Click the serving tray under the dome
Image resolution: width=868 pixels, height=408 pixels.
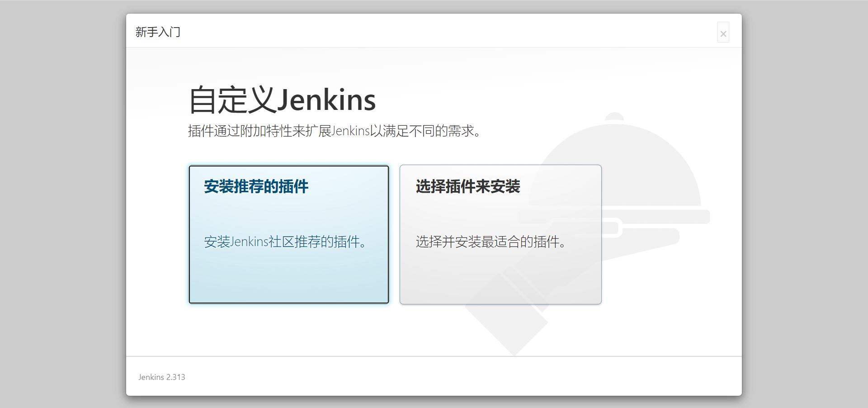[656, 217]
